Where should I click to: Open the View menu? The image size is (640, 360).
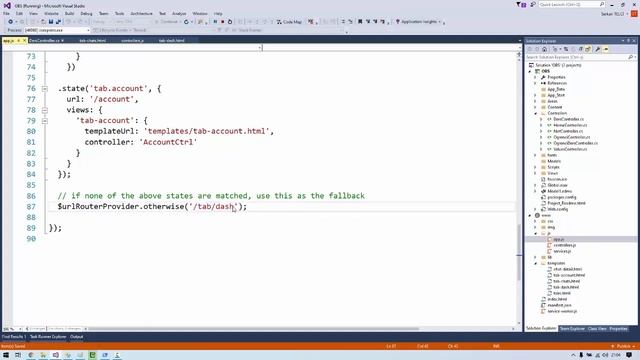click(33, 13)
